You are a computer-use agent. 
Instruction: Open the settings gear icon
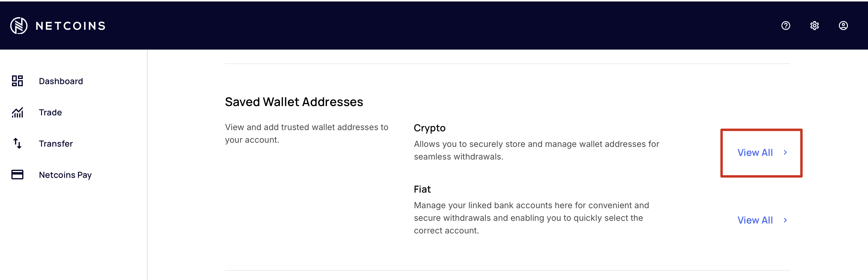click(x=815, y=26)
